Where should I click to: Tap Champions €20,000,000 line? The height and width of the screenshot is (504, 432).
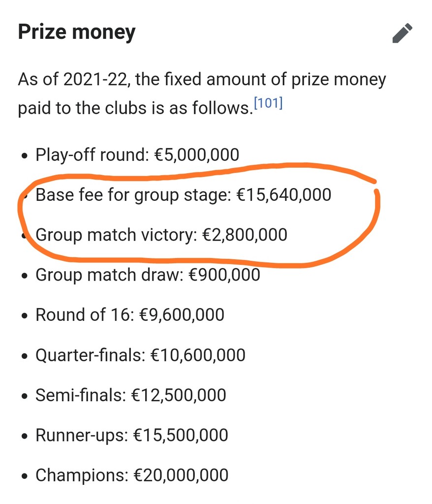click(132, 475)
